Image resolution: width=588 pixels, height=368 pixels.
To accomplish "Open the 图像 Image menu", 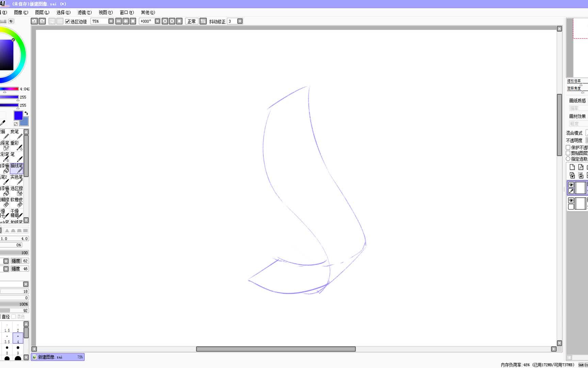I will point(21,12).
